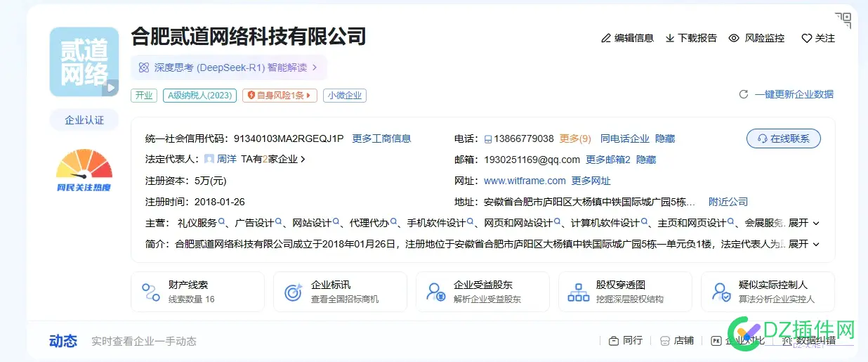
Task: Click the 开业 status tag
Action: tap(144, 95)
